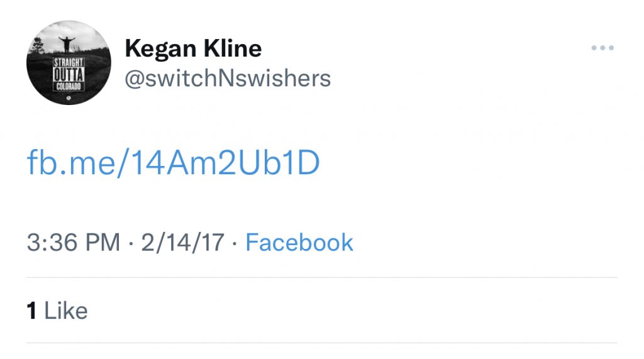Click the @ symbol of the username

click(x=133, y=79)
